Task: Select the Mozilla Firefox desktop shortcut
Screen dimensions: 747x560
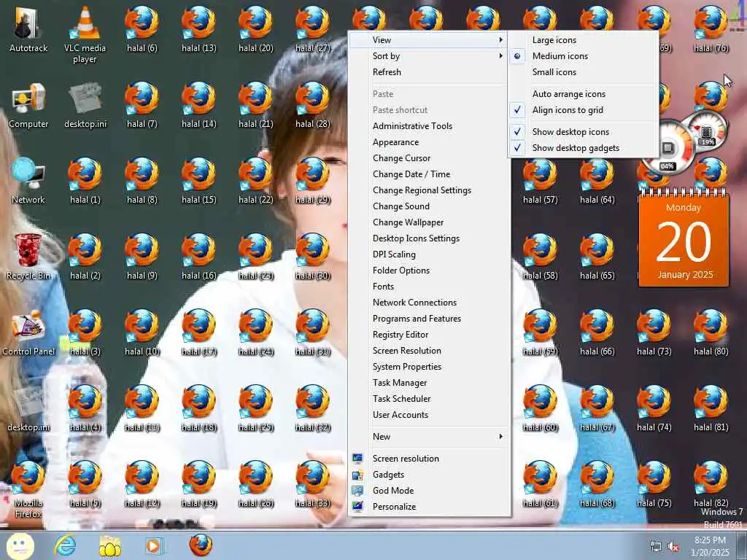Action: coord(28,489)
